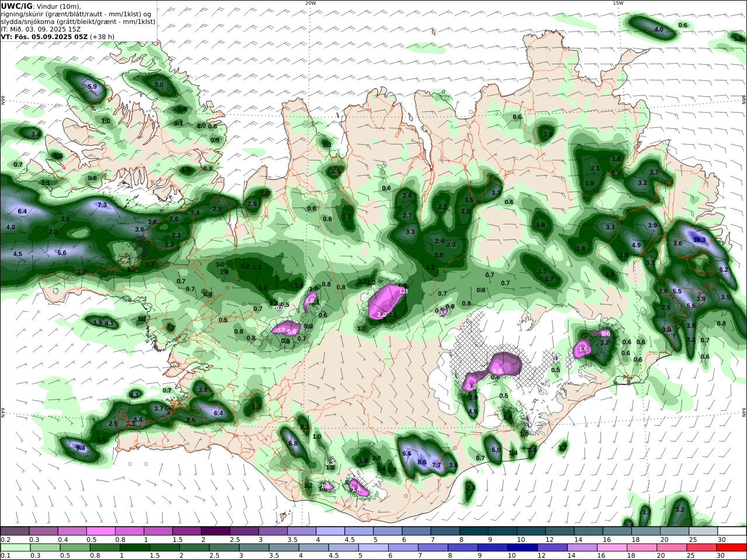Click the 14 mm snow legend teal-grey swatch
The image size is (747, 560).
588,531
